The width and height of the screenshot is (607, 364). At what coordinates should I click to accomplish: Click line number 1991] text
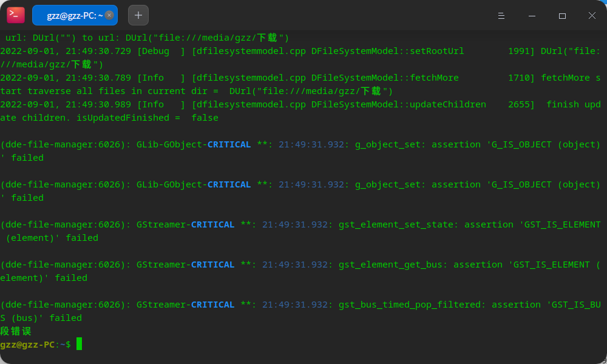tap(521, 51)
